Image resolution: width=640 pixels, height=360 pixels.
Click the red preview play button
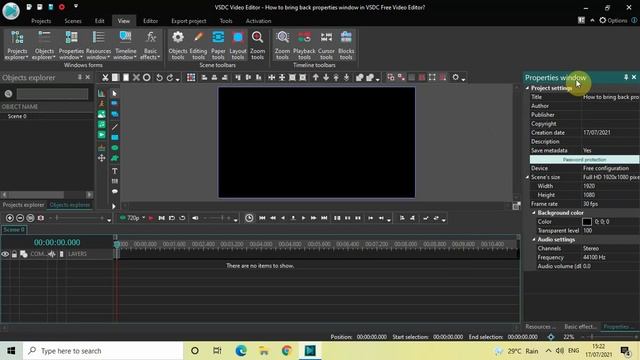pyautogui.click(x=151, y=218)
